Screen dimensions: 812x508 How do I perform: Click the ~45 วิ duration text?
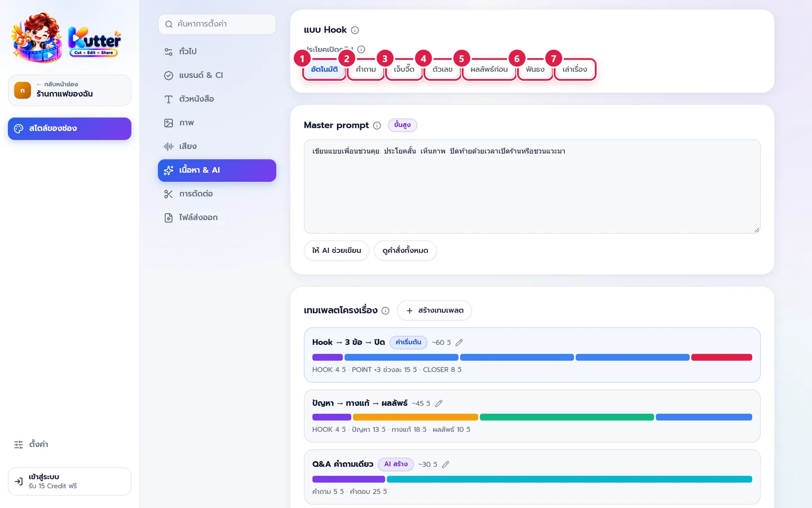(421, 404)
